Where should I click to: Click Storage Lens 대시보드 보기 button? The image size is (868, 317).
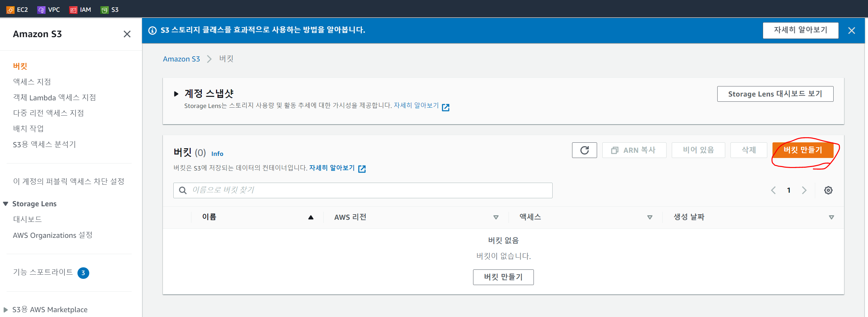point(775,94)
